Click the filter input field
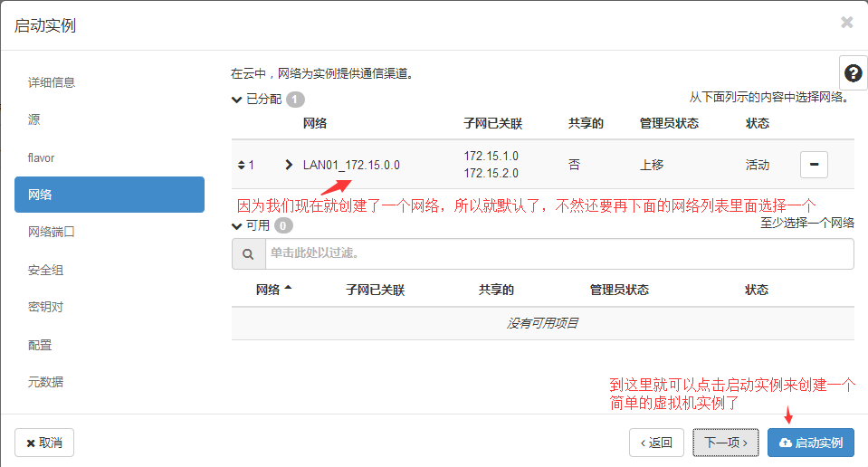Screen dimensions: 868x467 pyautogui.click(x=558, y=254)
